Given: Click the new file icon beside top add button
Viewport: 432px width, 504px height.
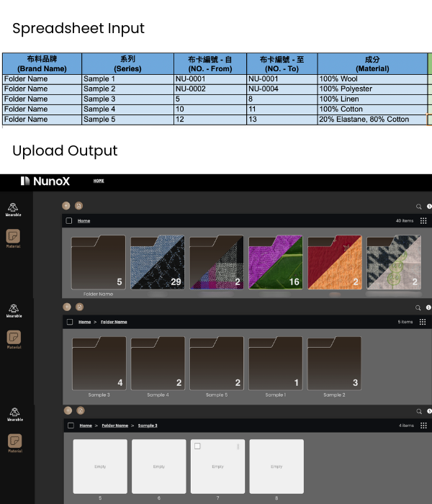Looking at the screenshot, I should pos(78,206).
